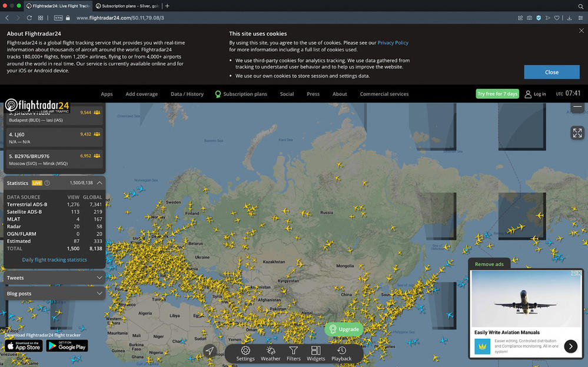This screenshot has height=367, width=588.
Task: Collapse the Statistics panel
Action: click(99, 182)
